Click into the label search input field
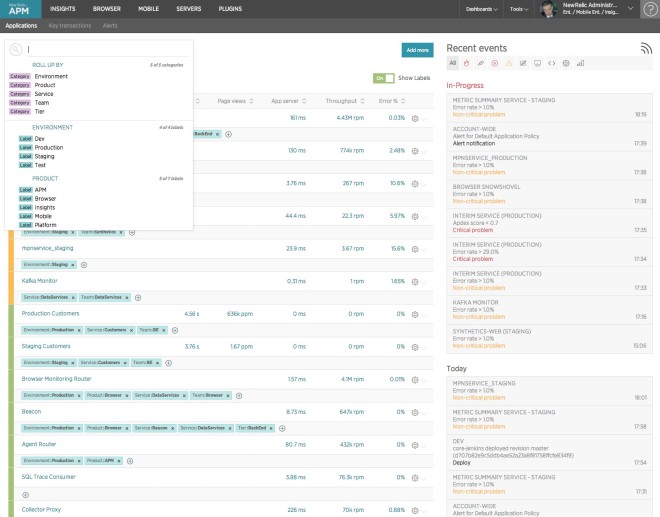The image size is (660, 517). [107, 50]
